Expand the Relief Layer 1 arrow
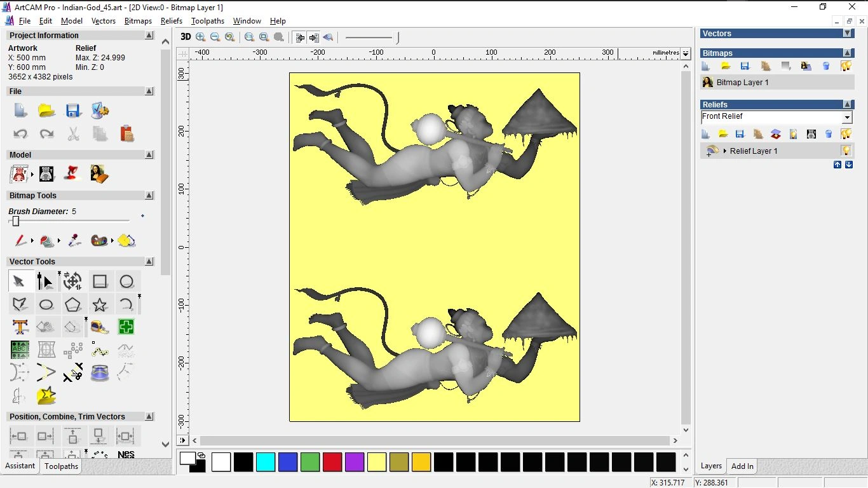The width and height of the screenshot is (868, 488). pyautogui.click(x=725, y=151)
